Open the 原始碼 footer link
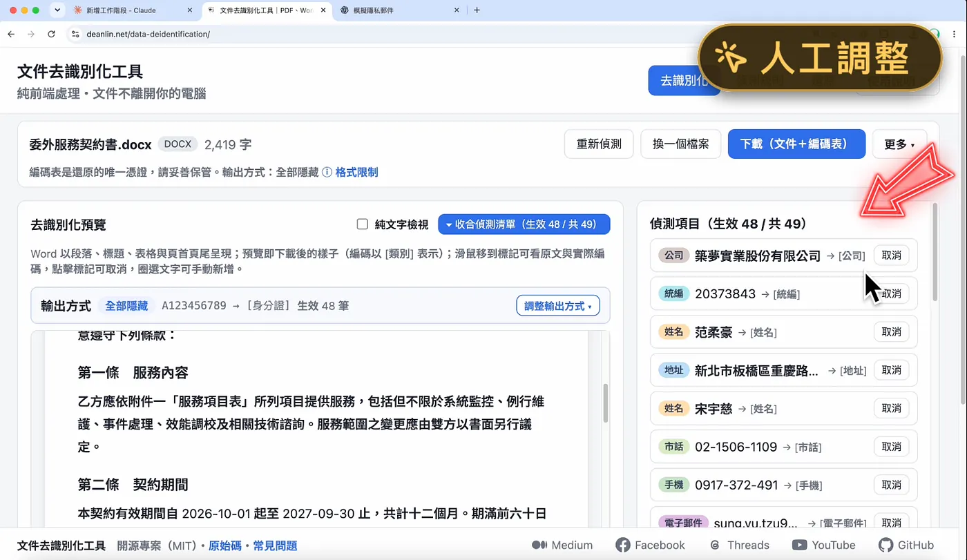Image resolution: width=967 pixels, height=560 pixels. (225, 545)
